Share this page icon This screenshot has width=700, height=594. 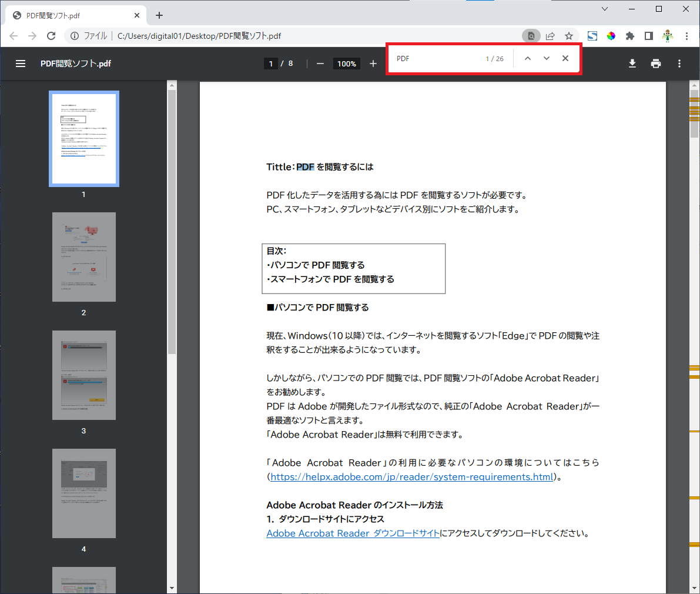(x=550, y=36)
